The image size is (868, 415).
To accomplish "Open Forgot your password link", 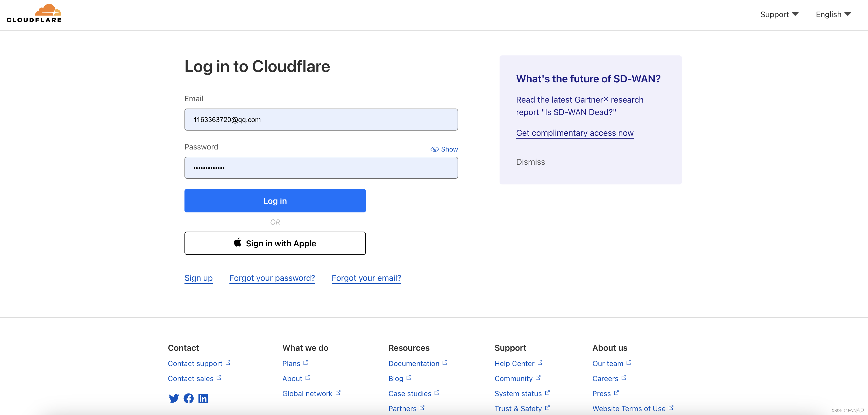I will tap(272, 278).
